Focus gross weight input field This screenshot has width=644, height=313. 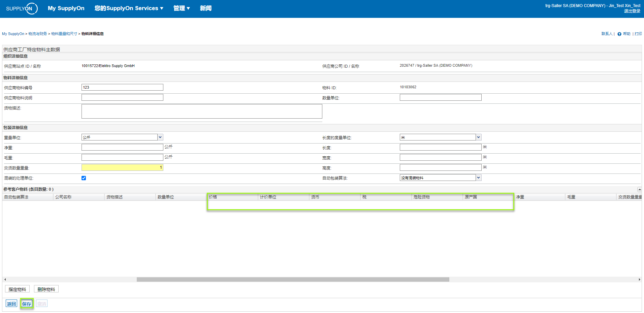(x=122, y=157)
